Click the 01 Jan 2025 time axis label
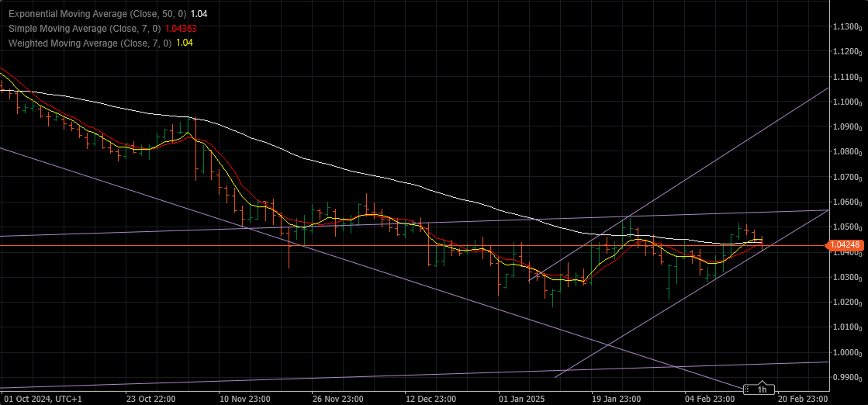 coord(521,399)
